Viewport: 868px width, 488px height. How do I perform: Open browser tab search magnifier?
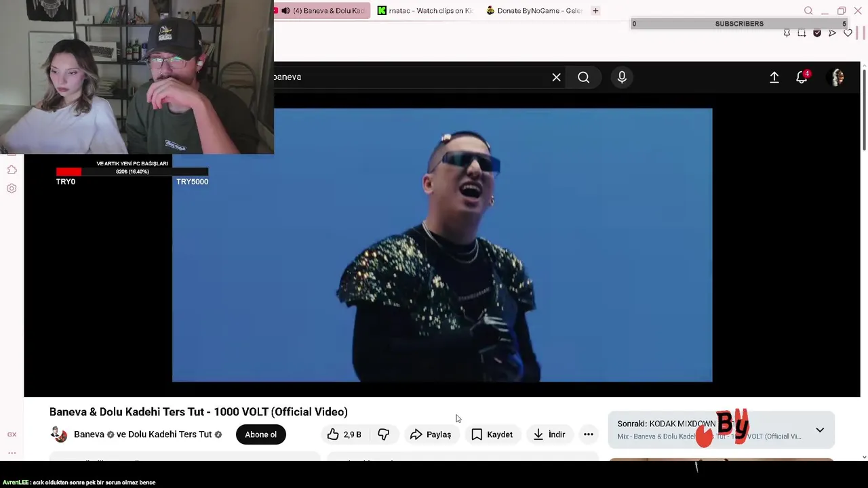pyautogui.click(x=808, y=11)
